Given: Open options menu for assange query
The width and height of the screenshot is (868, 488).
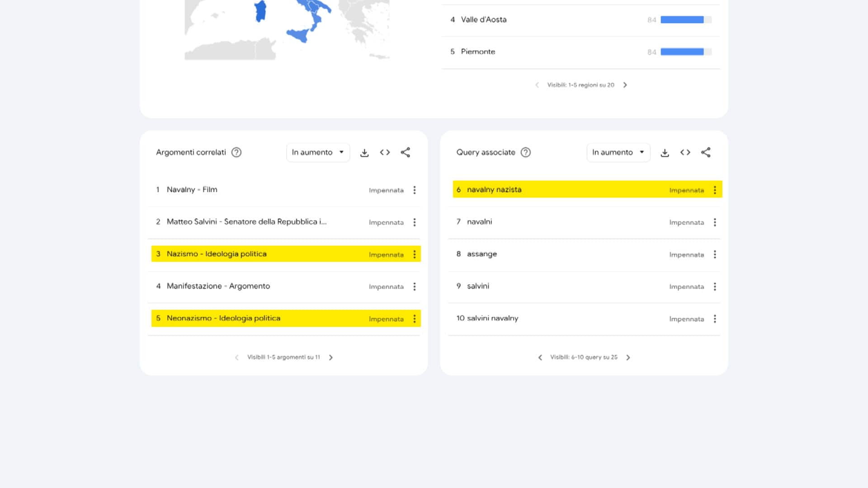Looking at the screenshot, I should pyautogui.click(x=715, y=254).
